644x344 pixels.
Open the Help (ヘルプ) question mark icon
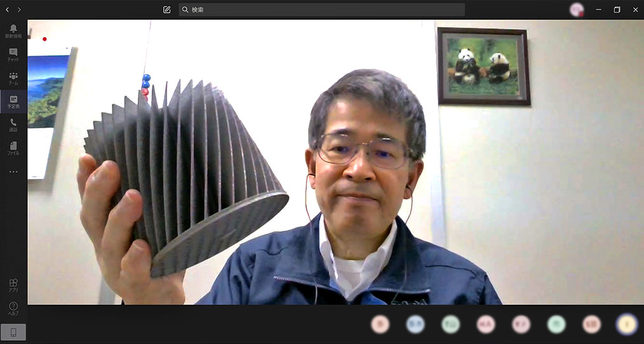pos(13,308)
